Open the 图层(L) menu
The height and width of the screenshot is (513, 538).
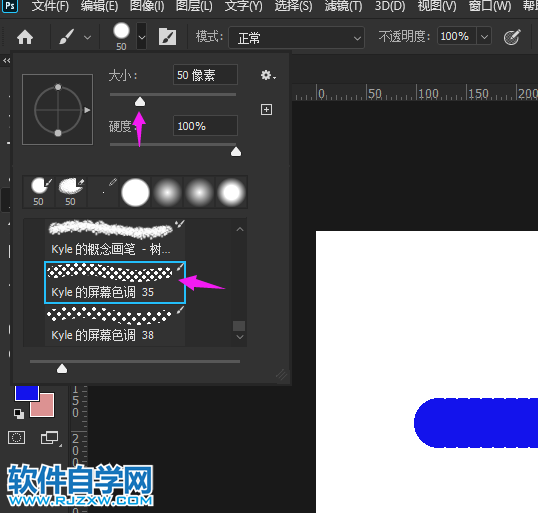195,6
